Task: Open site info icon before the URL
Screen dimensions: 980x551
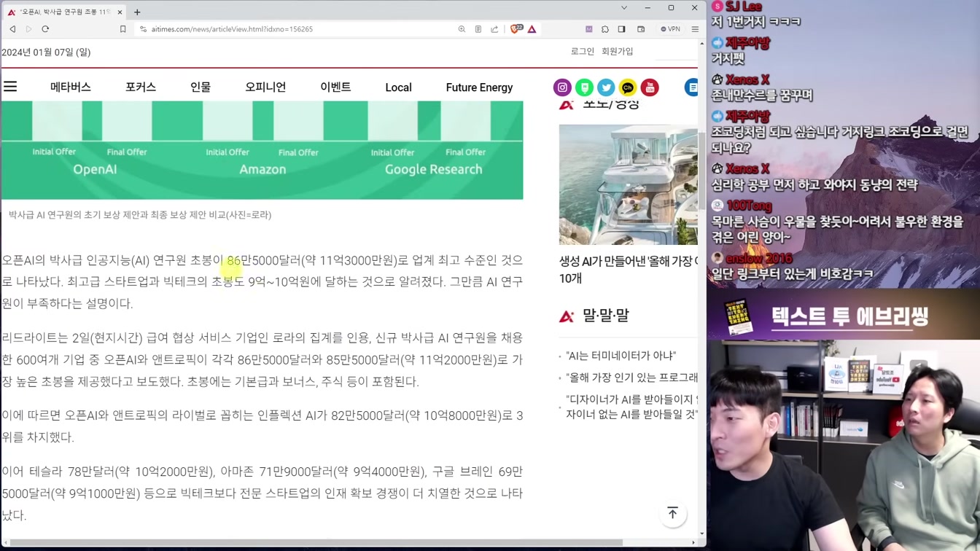Action: point(143,29)
